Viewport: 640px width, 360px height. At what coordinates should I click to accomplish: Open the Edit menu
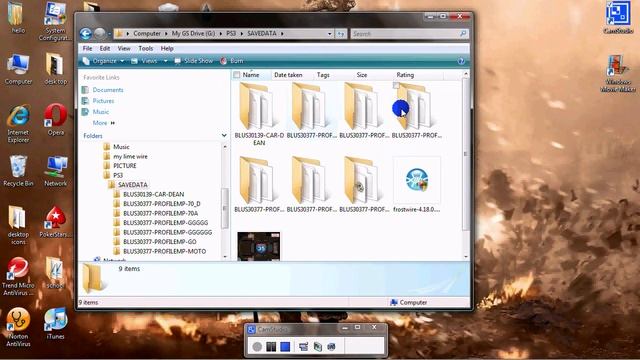pyautogui.click(x=105, y=48)
